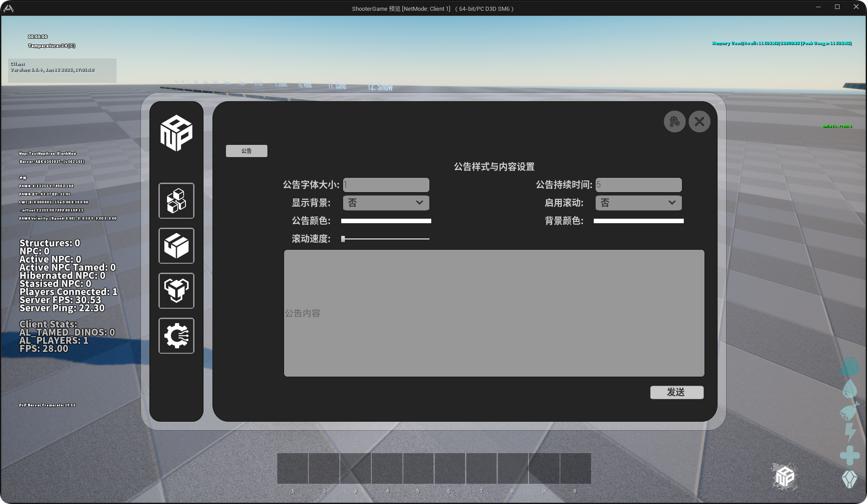Click into the 公告内容 text area
This screenshot has width=867, height=504.
point(494,313)
